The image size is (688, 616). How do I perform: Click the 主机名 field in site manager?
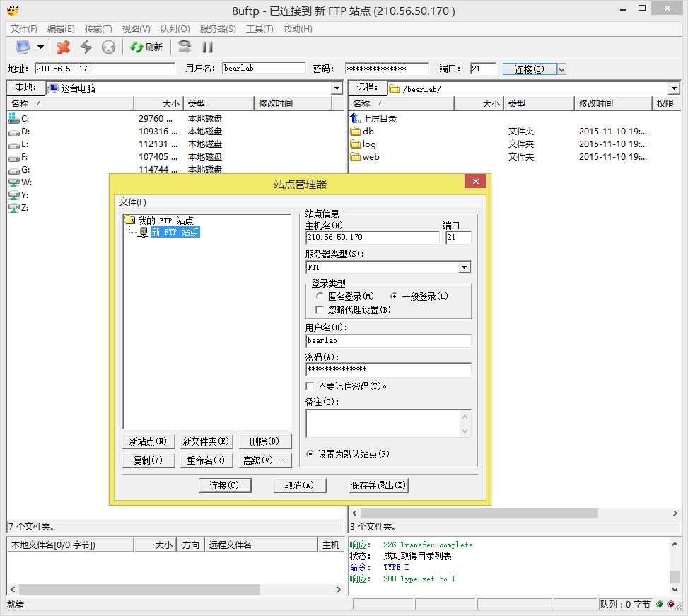372,238
